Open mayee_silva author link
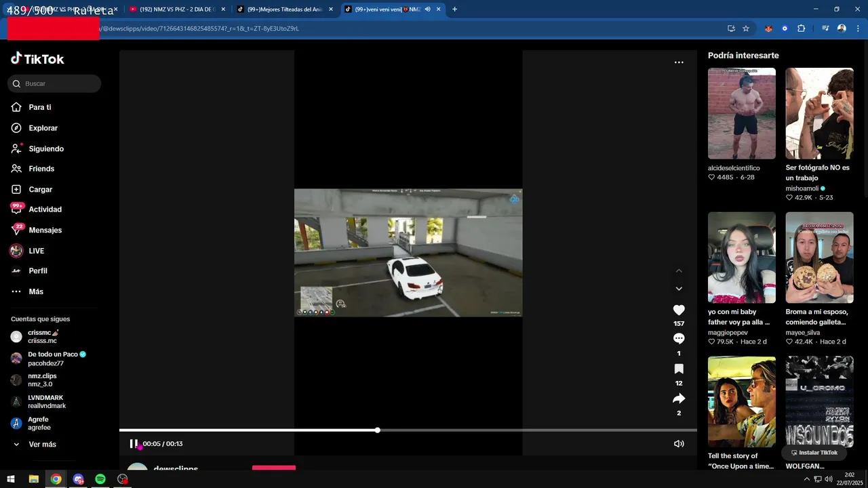Screen dimensions: 868x488 803,333
